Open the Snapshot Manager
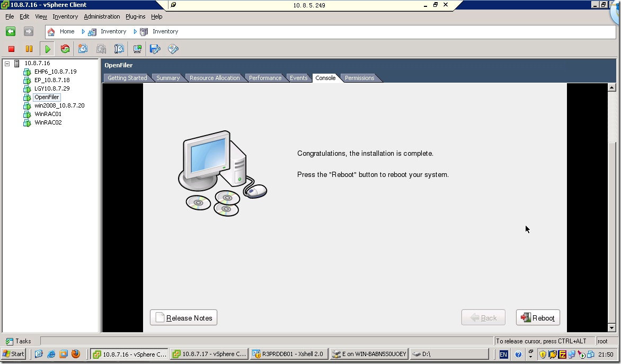Viewport: 621px width, 364px height. (x=120, y=49)
